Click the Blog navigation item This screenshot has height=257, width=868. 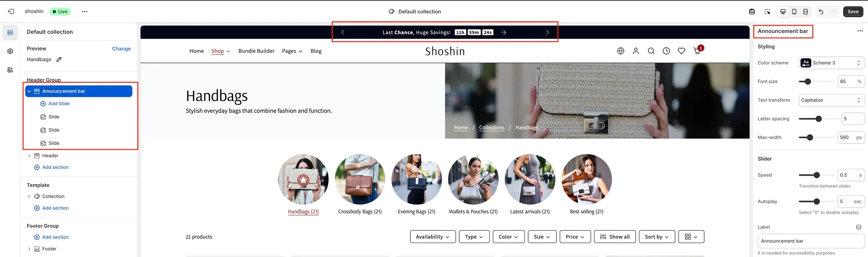(316, 51)
